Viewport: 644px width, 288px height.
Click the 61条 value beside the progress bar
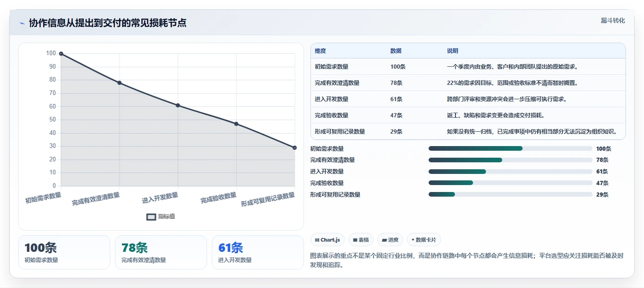point(602,172)
